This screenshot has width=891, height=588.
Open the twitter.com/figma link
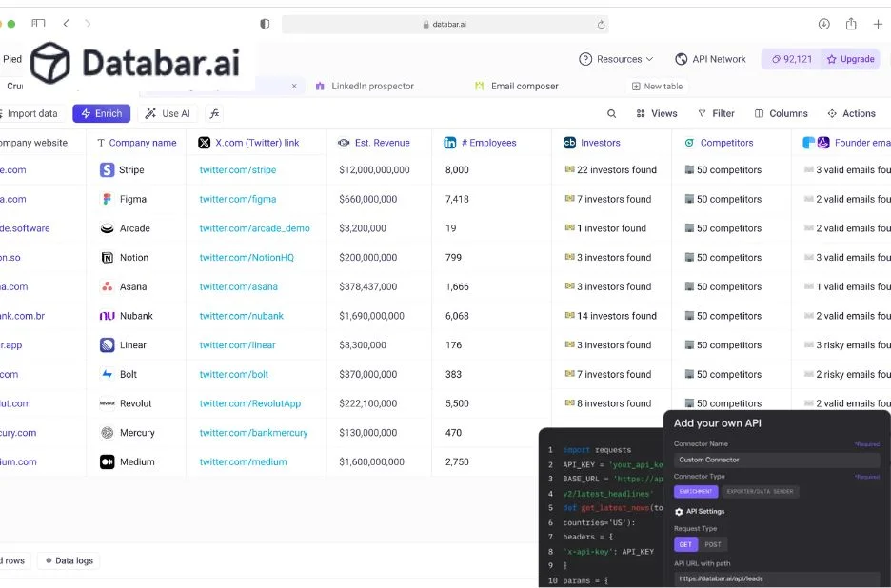pyautogui.click(x=238, y=200)
